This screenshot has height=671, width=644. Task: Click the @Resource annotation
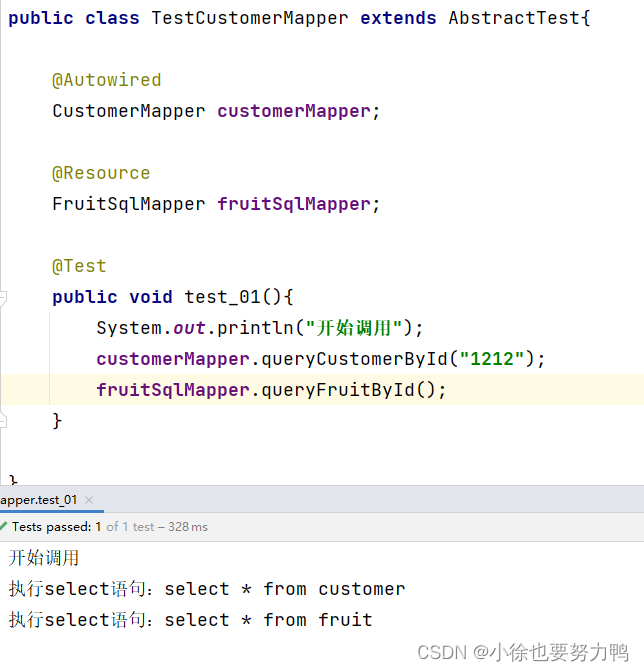pyautogui.click(x=101, y=173)
